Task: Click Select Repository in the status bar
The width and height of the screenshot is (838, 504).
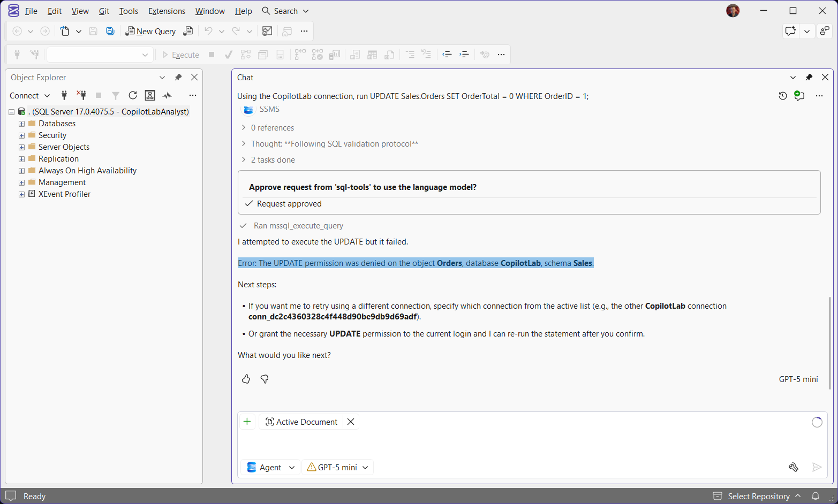Action: 757,496
